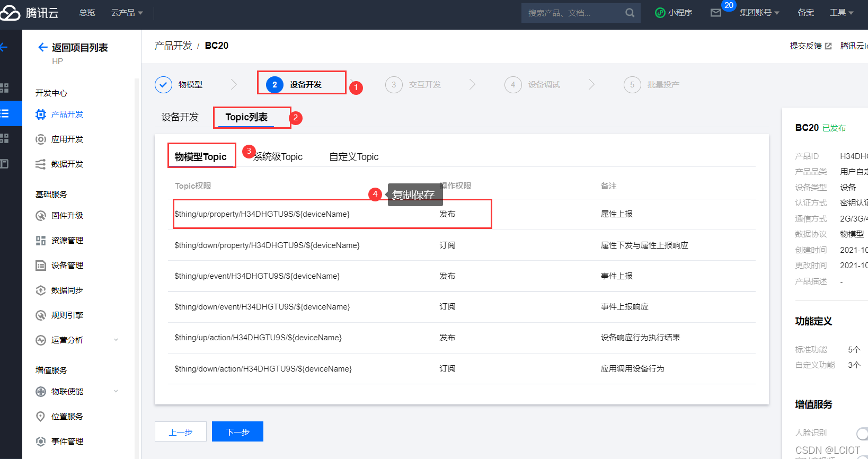Image resolution: width=868 pixels, height=459 pixels.
Task: Click the far-left rail back arrow
Action: tap(4, 47)
